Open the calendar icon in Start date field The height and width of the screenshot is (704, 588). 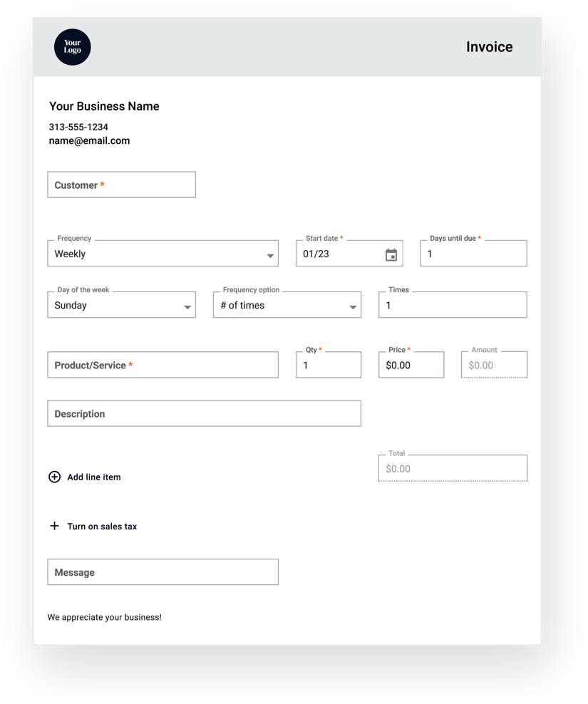pyautogui.click(x=391, y=254)
